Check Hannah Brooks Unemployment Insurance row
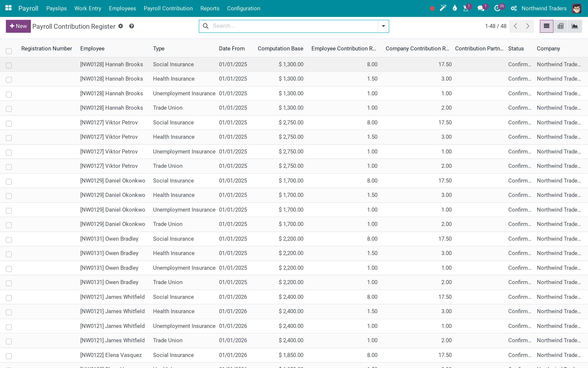588x368 pixels. tap(9, 94)
